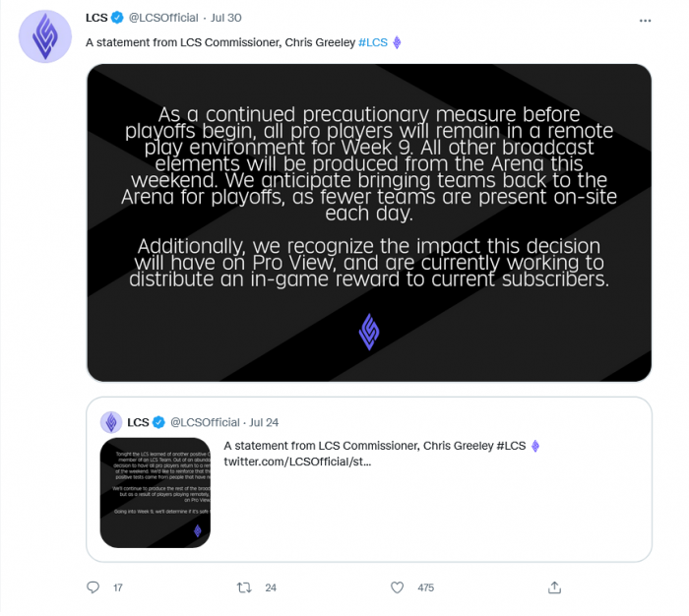The height and width of the screenshot is (616, 689).
Task: Share the tweet via the share icon
Action: pos(555,587)
